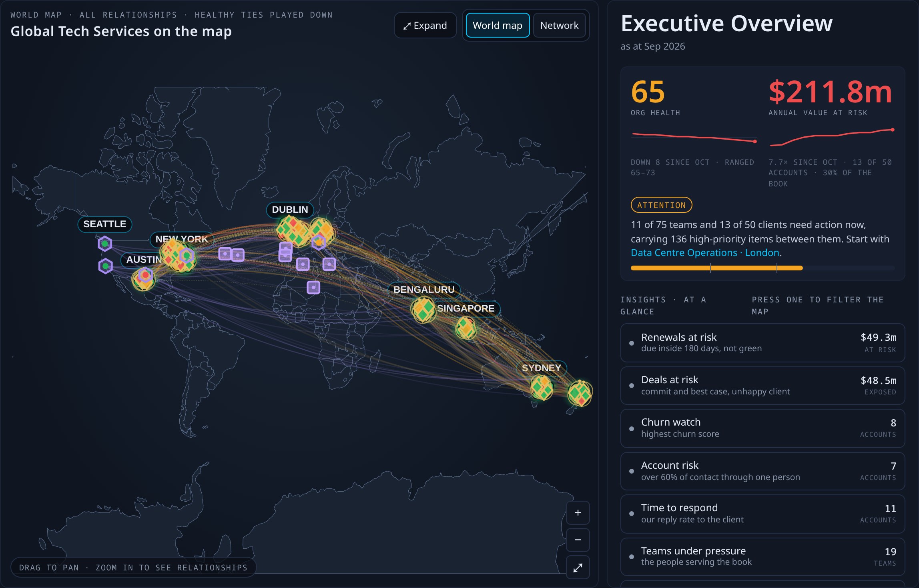Click the $211.8m annual value figure
The width and height of the screenshot is (919, 588).
[830, 92]
